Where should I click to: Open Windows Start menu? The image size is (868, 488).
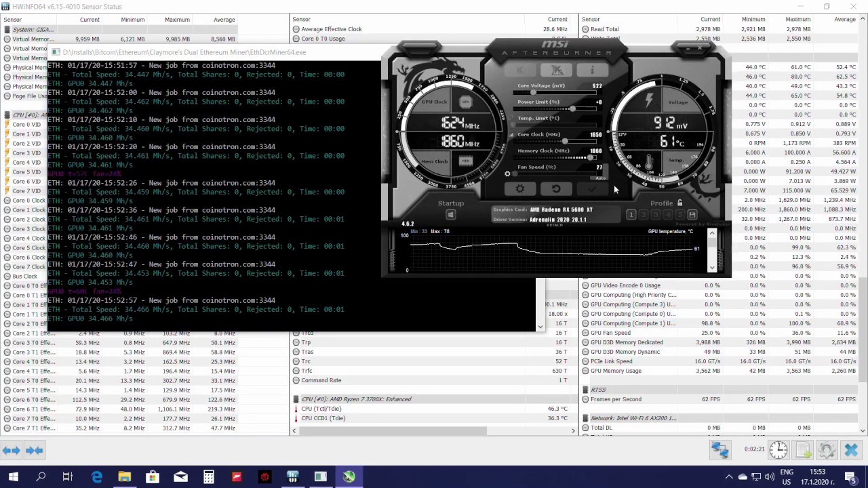(x=13, y=477)
